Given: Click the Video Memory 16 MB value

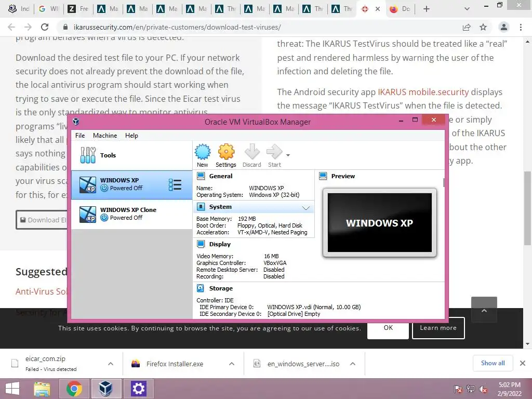Looking at the screenshot, I should [x=271, y=256].
